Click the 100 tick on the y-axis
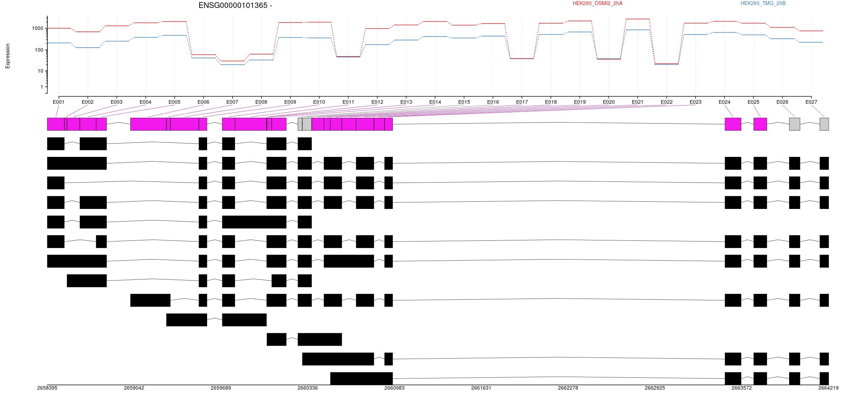Screen dimensions: 868x394 (39, 50)
